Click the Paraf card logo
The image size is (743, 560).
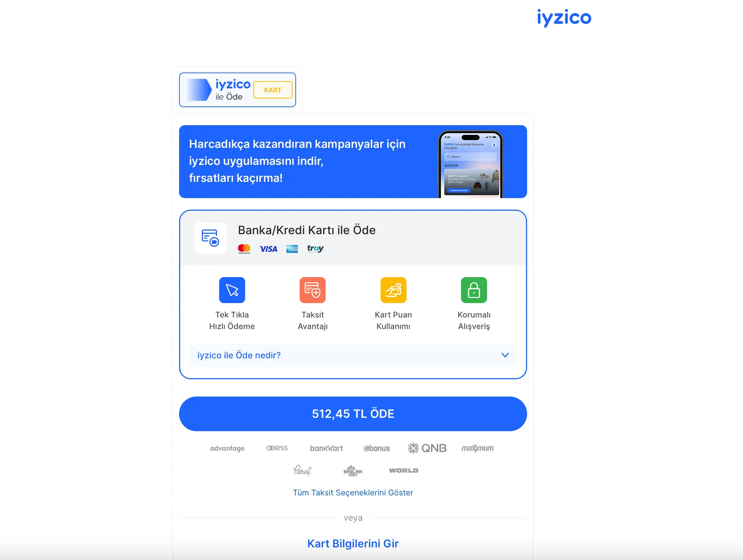[302, 470]
